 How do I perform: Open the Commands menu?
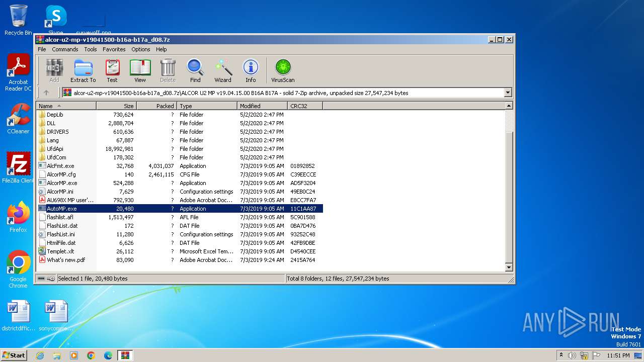point(65,49)
